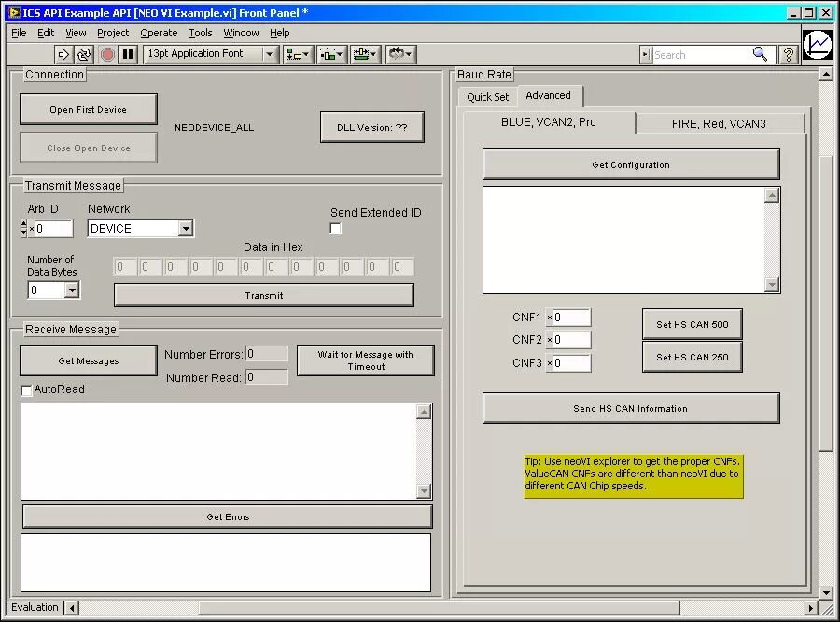
Task: Click the received messages scroll-down arrow
Action: click(x=424, y=490)
